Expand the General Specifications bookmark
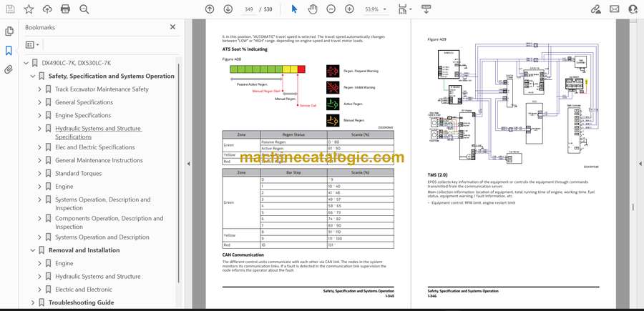The height and width of the screenshot is (311, 644). coord(40,102)
